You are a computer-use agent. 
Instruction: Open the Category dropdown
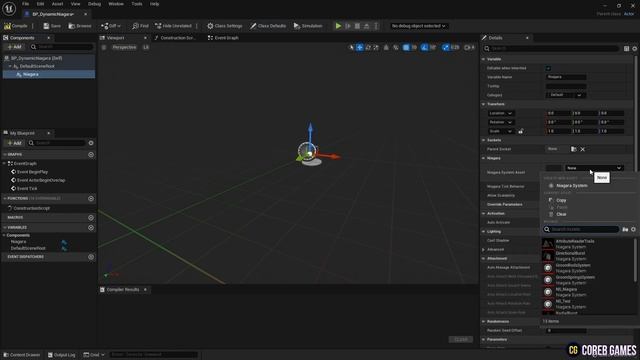[566, 95]
